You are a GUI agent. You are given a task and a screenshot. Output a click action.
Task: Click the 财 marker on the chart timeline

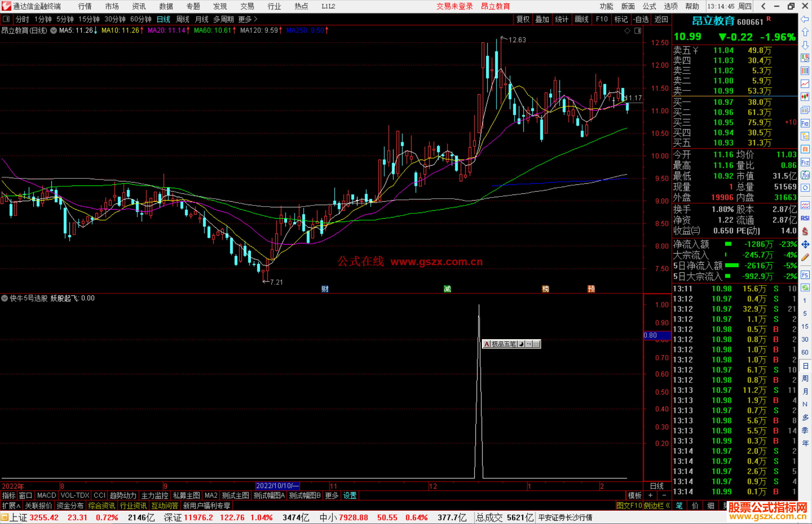pyautogui.click(x=325, y=289)
